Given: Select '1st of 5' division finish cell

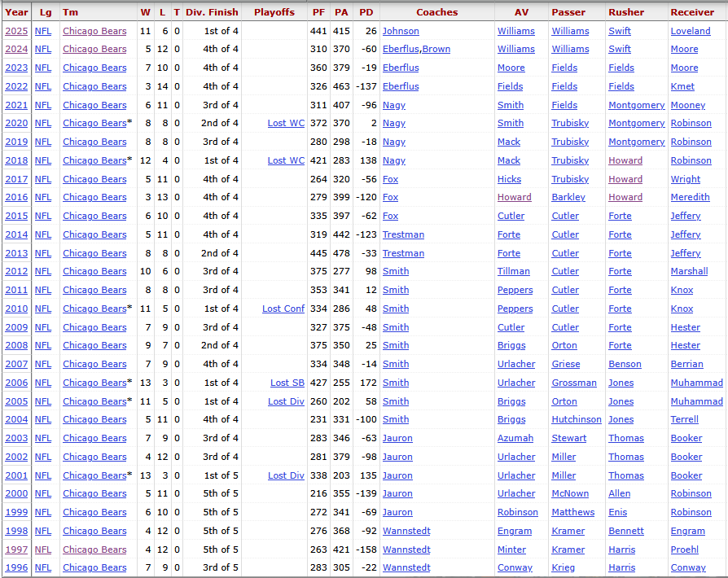Looking at the screenshot, I should 221,475.
